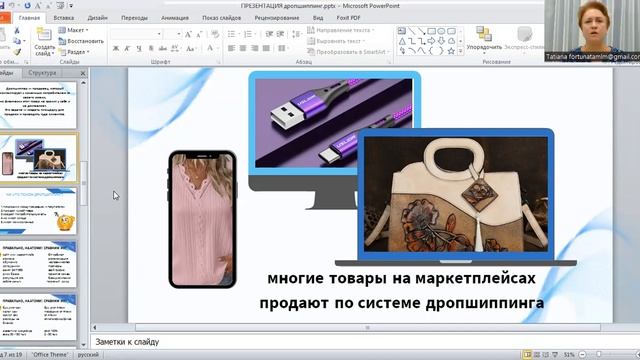Toggle align text right

255,48
